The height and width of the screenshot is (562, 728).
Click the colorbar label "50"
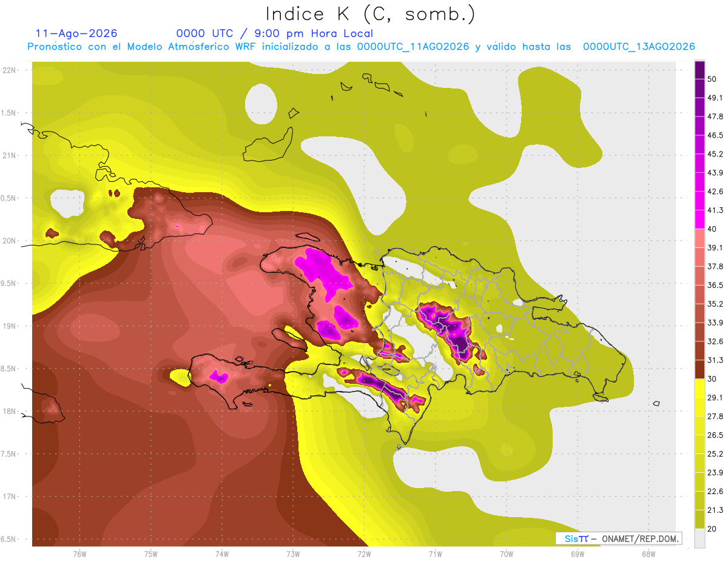(x=712, y=79)
